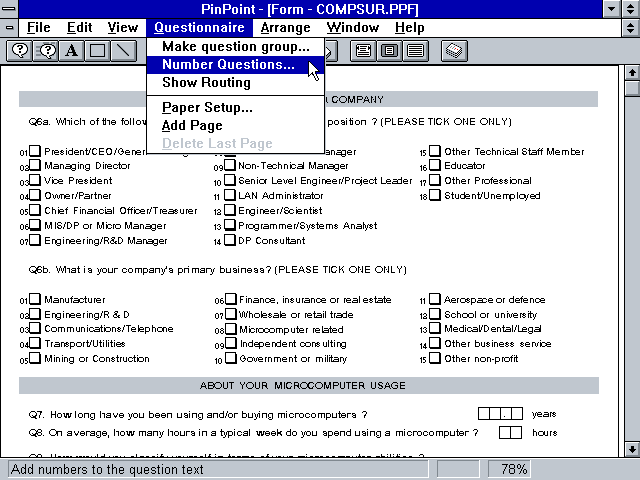Tick the Other Professional checkbox
Image resolution: width=640 pixels, height=480 pixels.
pos(435,180)
